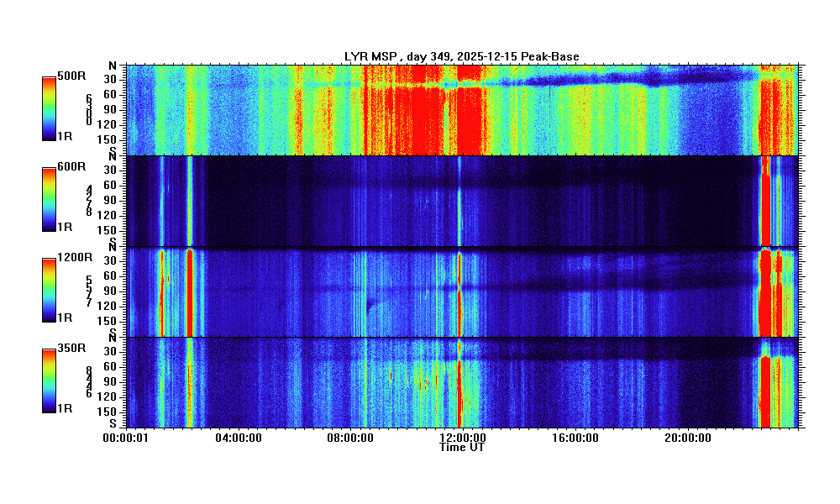Click the 4278 wavelength label beside second colorbar
The height and width of the screenshot is (504, 840).
pos(89,201)
